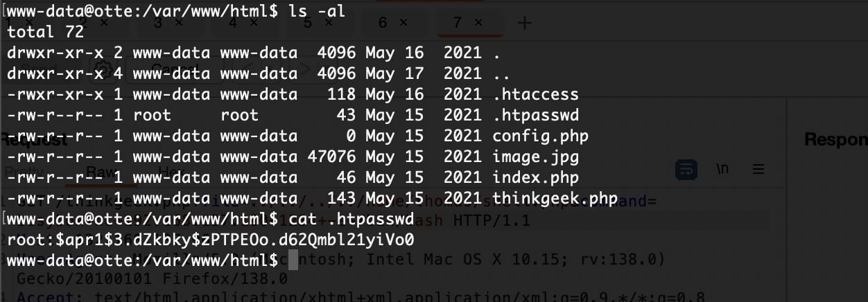Select the Raw request view tab

click(x=101, y=171)
